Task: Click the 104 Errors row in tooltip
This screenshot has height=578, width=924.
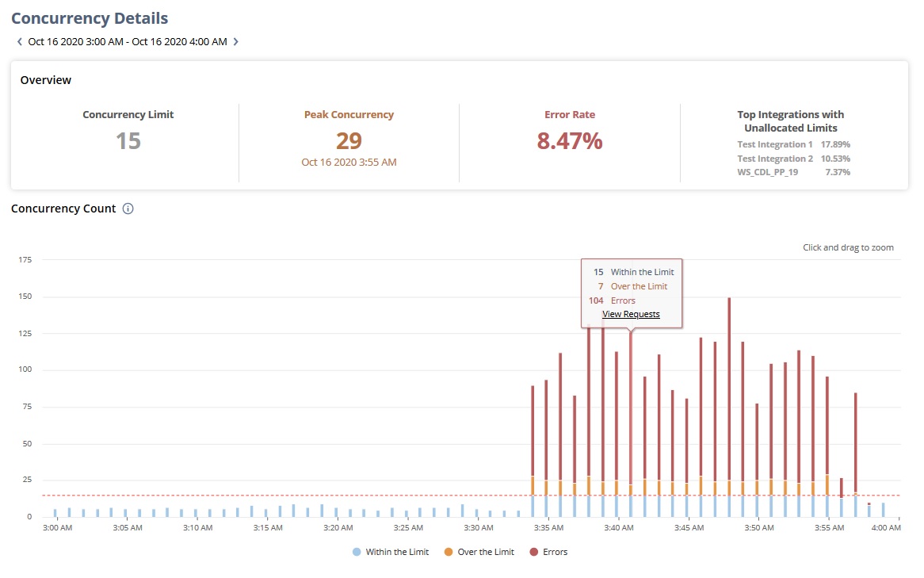Action: pos(612,300)
